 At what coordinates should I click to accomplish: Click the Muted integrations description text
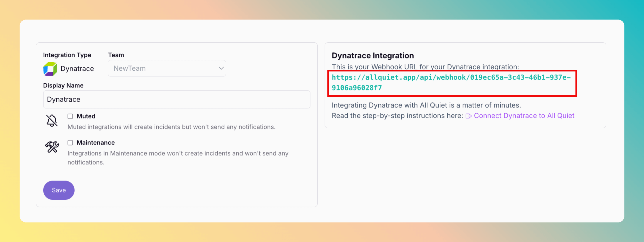pyautogui.click(x=171, y=127)
